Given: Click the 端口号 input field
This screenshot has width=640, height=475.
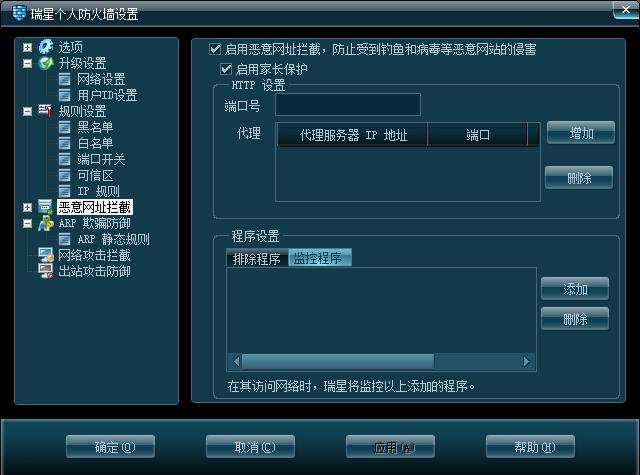Looking at the screenshot, I should coord(348,105).
